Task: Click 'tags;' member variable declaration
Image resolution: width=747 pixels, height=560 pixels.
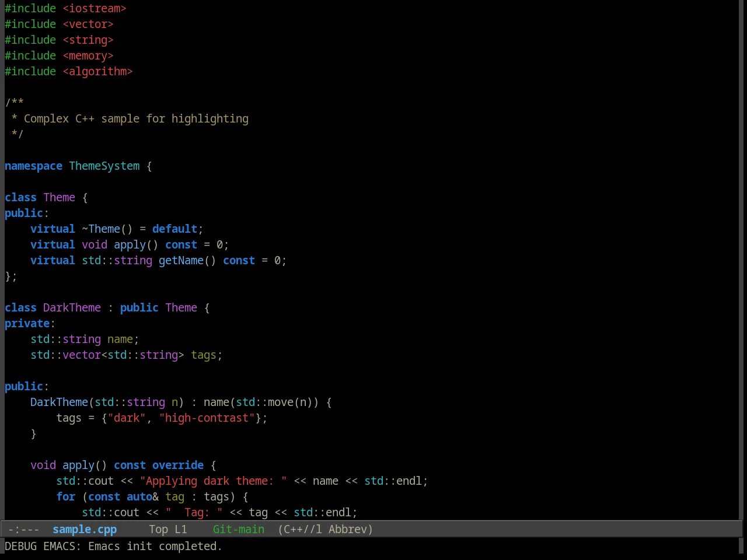Action: pyautogui.click(x=207, y=355)
